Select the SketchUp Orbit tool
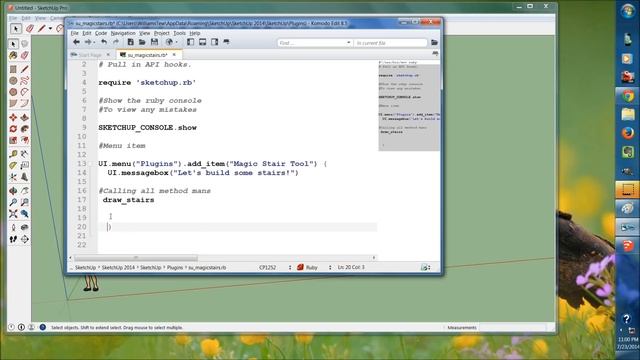This screenshot has height=360, width=640. coord(13,191)
